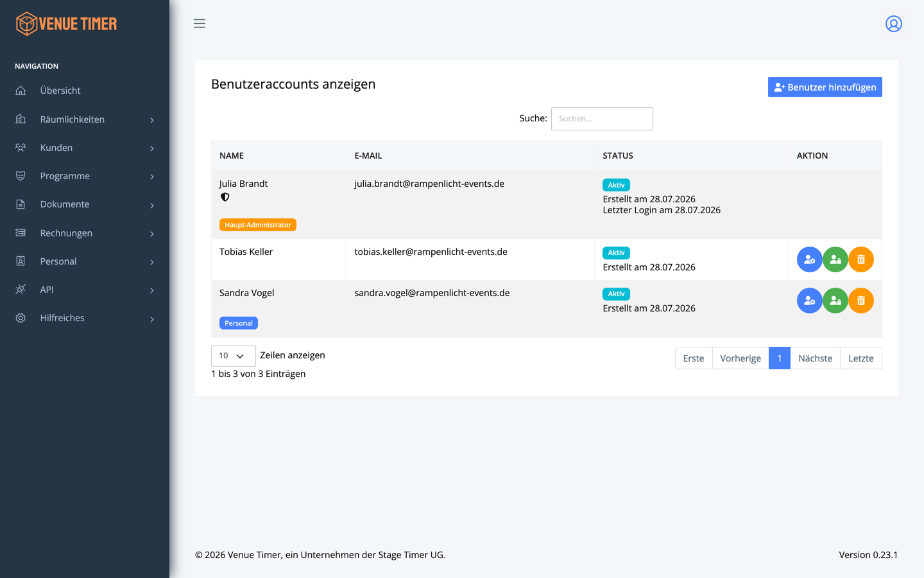Go to the Nächste pagination page
This screenshot has width=924, height=578.
tap(815, 358)
